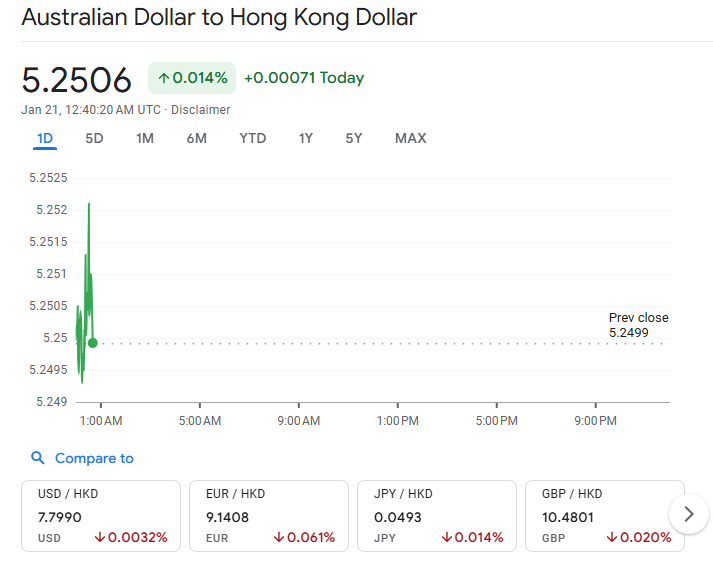Click the green current price dot

click(x=93, y=343)
